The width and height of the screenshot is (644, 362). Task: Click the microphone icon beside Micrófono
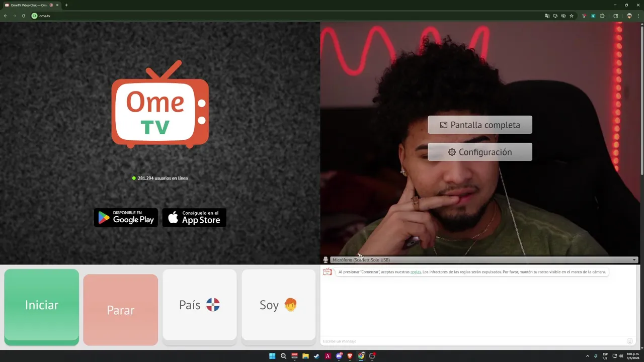tap(326, 260)
